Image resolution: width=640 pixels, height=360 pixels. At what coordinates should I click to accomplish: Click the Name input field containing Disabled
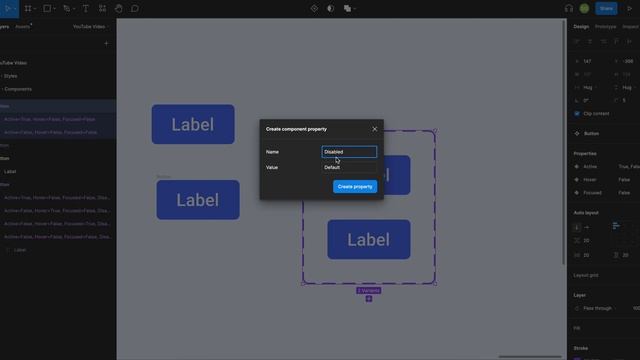pyautogui.click(x=349, y=152)
